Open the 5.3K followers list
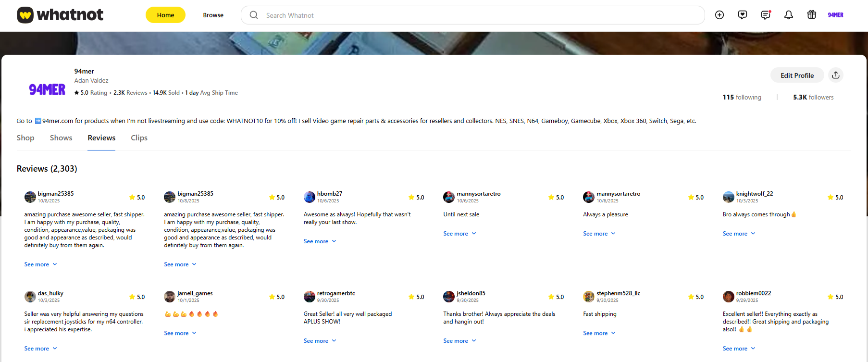 click(813, 97)
